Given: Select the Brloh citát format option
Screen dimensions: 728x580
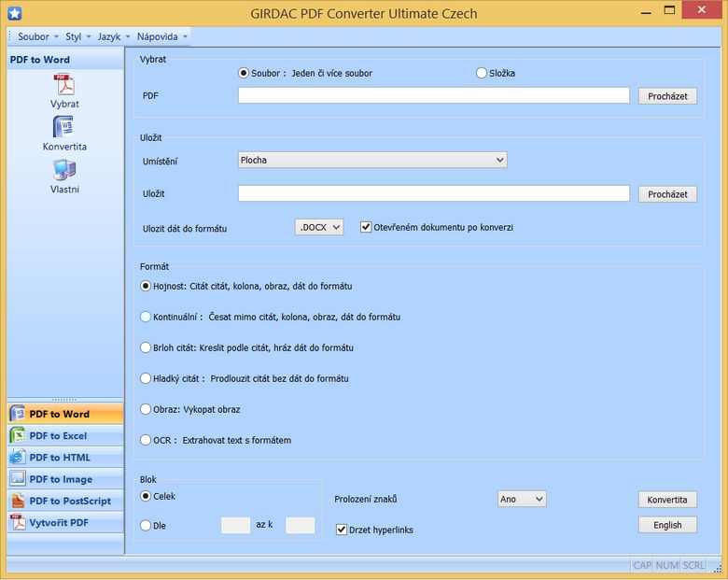Looking at the screenshot, I should click(146, 347).
